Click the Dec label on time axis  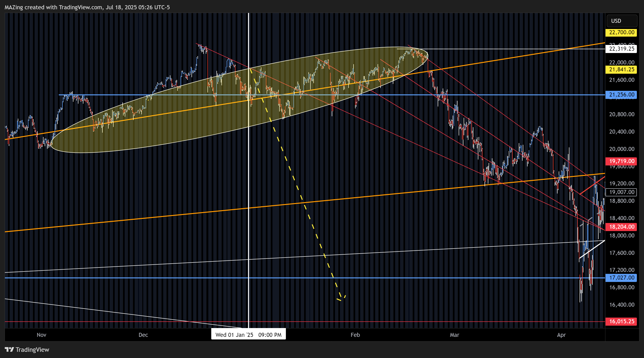[143, 335]
